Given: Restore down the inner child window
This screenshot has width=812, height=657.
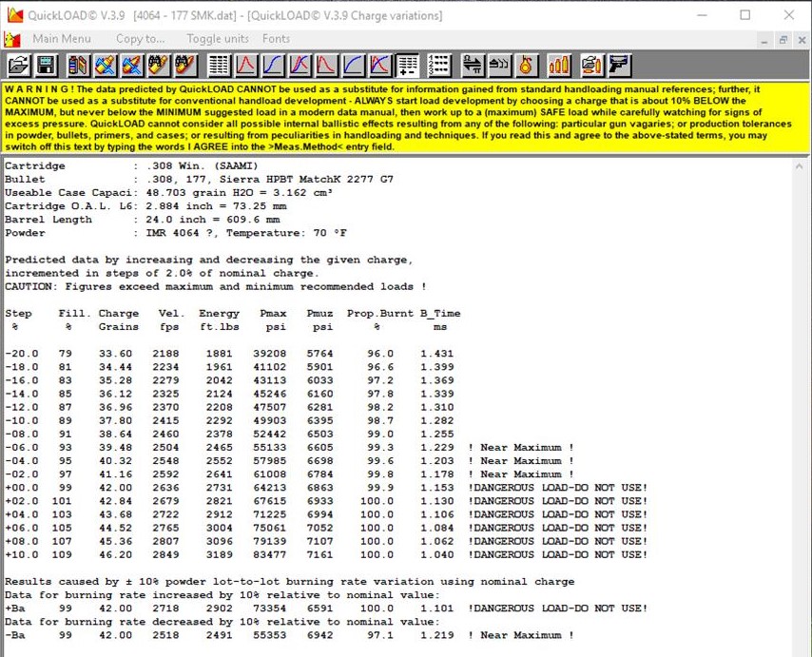Looking at the screenshot, I should click(783, 40).
